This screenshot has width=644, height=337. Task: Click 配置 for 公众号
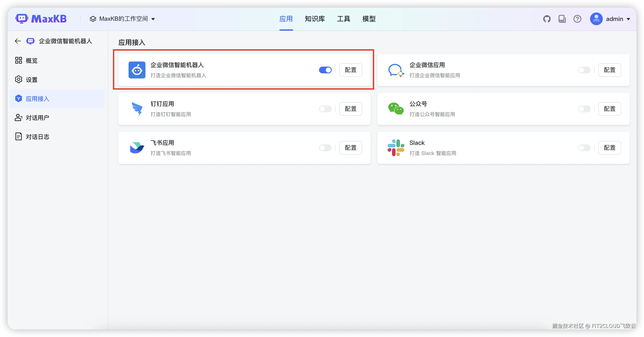[x=610, y=109]
